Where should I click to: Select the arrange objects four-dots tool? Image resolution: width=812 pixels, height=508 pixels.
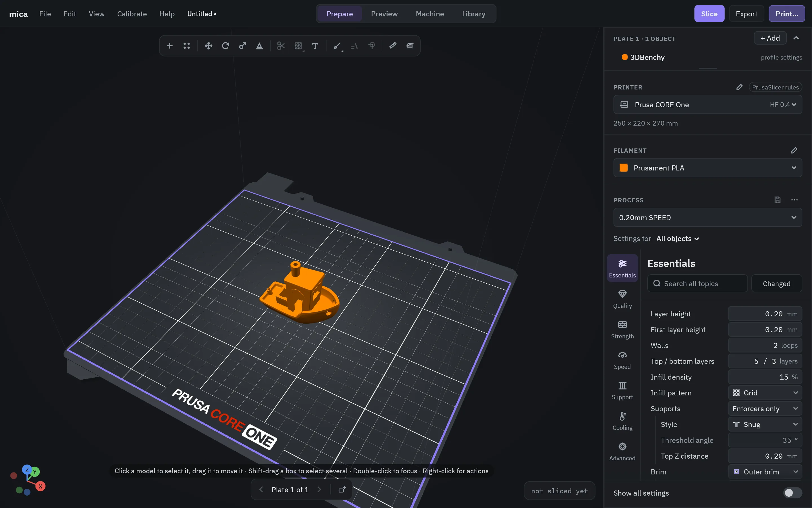(187, 46)
